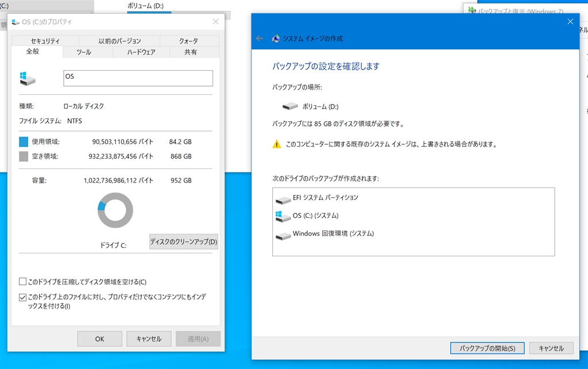Image resolution: width=588 pixels, height=369 pixels.
Task: Click the EFI システム パーティション list entry text
Action: pos(326,198)
